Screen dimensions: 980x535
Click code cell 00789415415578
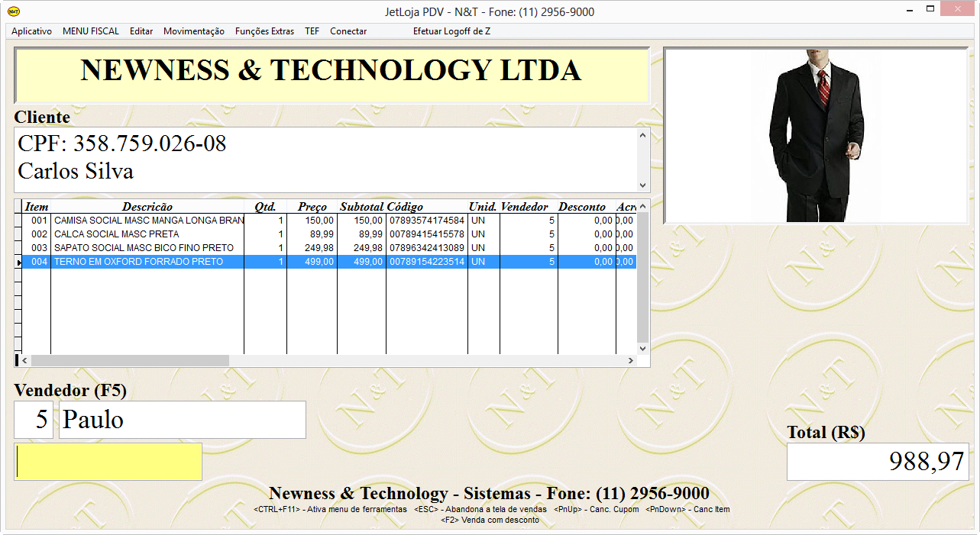tap(427, 234)
